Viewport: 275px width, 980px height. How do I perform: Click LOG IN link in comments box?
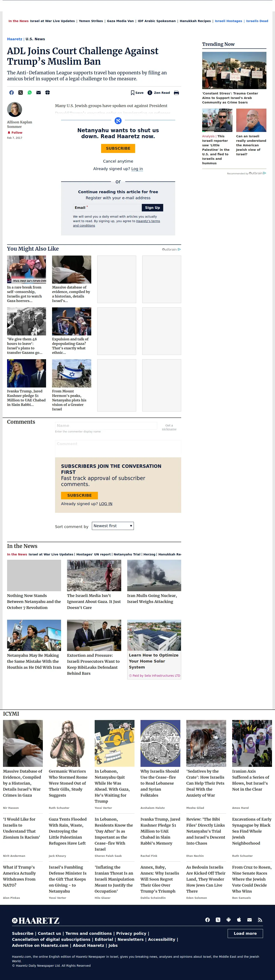coord(106,504)
